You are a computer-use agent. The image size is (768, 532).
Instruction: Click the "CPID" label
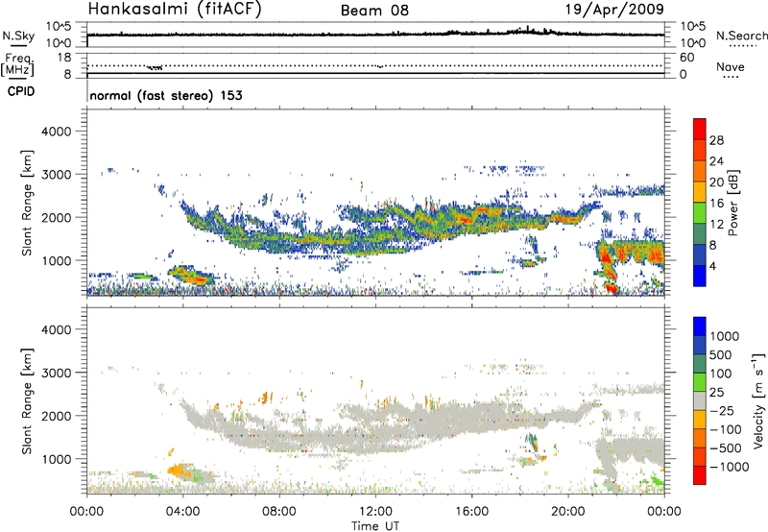21,91
